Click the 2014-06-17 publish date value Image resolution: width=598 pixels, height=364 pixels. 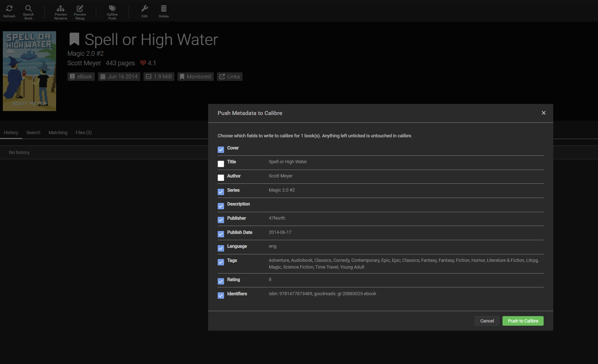point(280,232)
